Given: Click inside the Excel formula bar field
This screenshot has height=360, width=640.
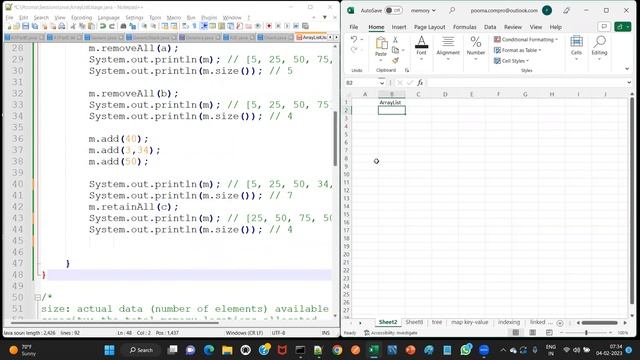Looking at the screenshot, I should (x=526, y=83).
